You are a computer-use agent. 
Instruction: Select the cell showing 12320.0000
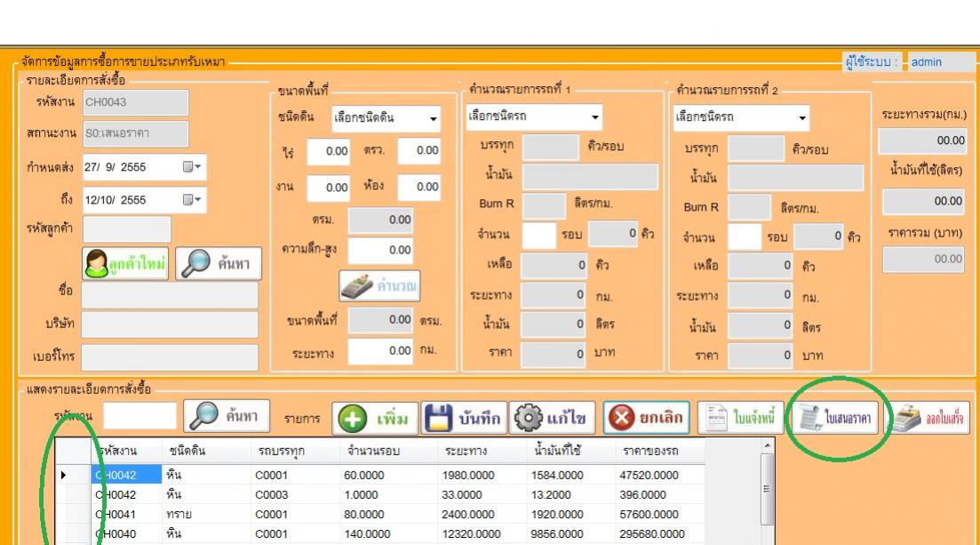(482, 533)
